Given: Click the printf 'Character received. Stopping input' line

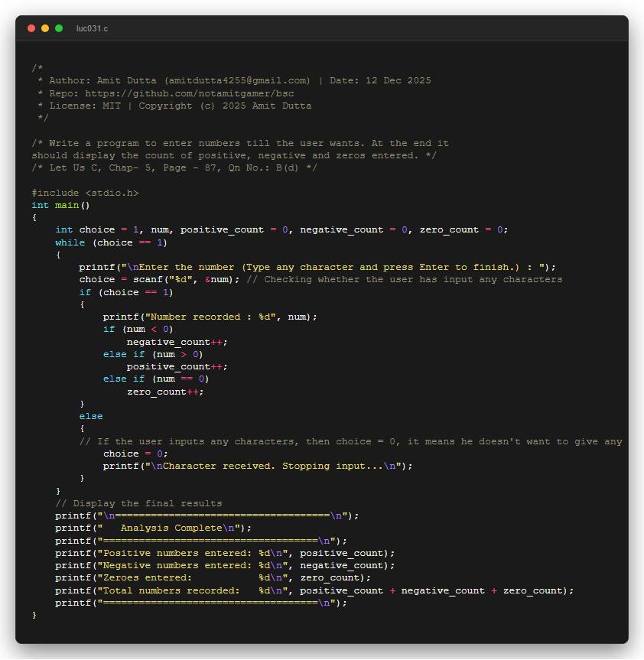Looking at the screenshot, I should (258, 466).
